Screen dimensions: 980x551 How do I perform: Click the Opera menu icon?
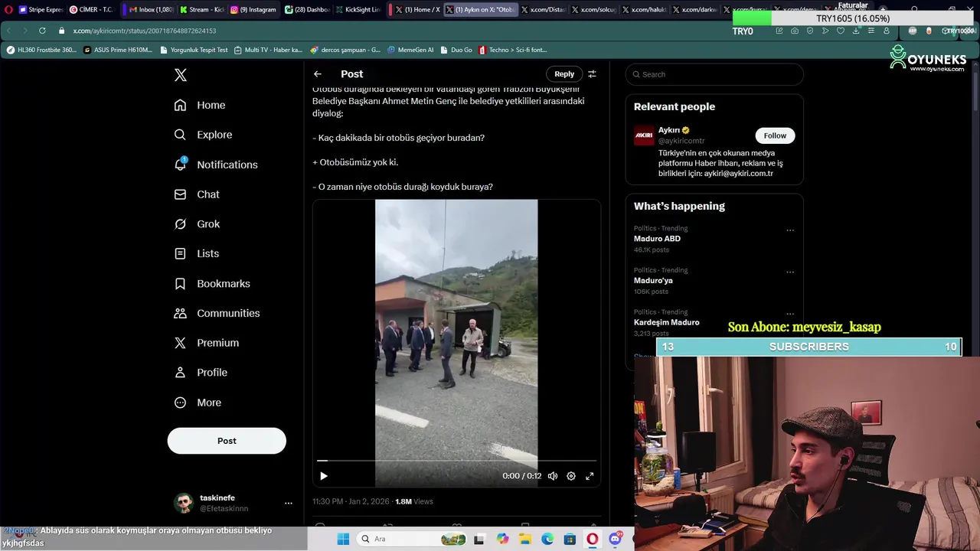click(8, 10)
